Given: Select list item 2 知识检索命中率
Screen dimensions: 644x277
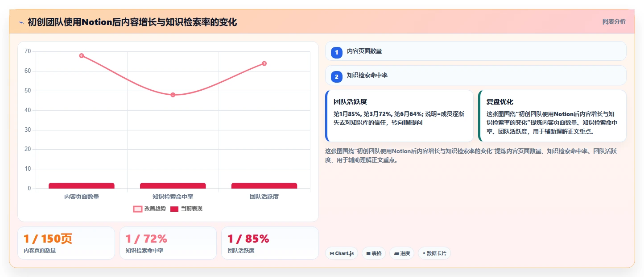Looking at the screenshot, I should (x=475, y=75).
